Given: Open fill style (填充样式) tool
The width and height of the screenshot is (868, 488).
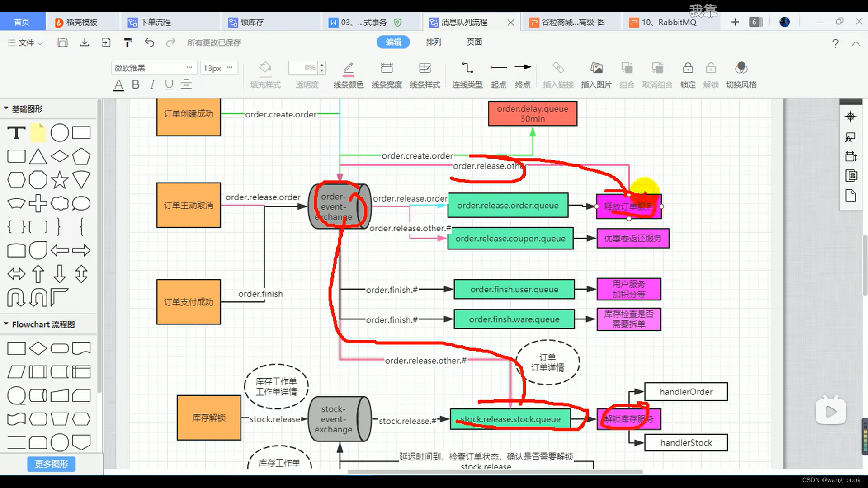Looking at the screenshot, I should [x=265, y=75].
